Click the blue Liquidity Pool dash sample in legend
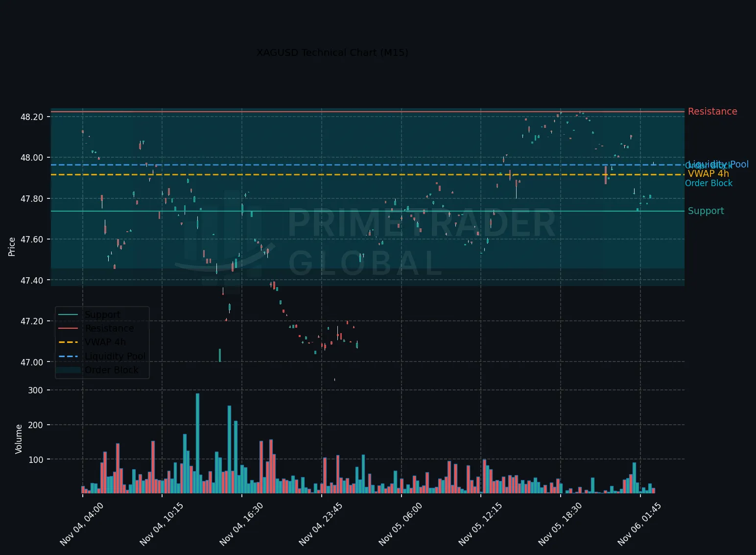 click(x=68, y=356)
